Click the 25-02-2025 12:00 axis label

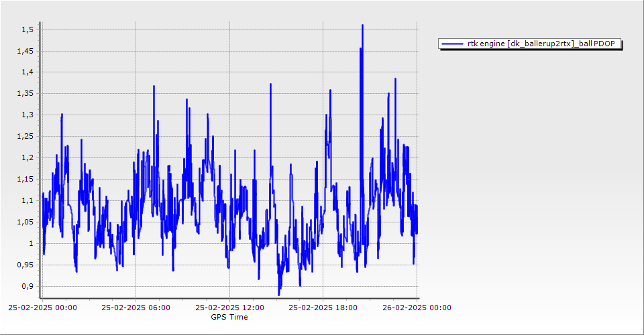229,308
